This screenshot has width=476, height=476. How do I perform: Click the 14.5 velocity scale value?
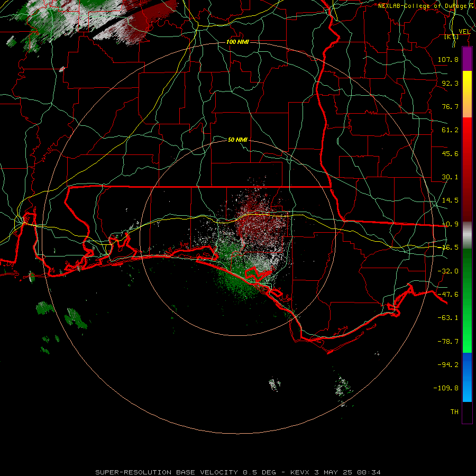pyautogui.click(x=450, y=200)
